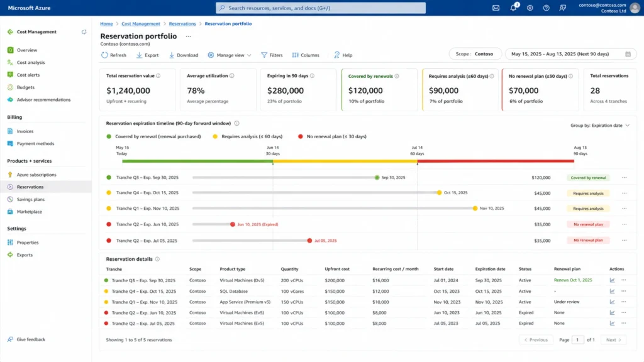644x362 pixels.
Task: Click the Previous page button
Action: [x=536, y=340]
